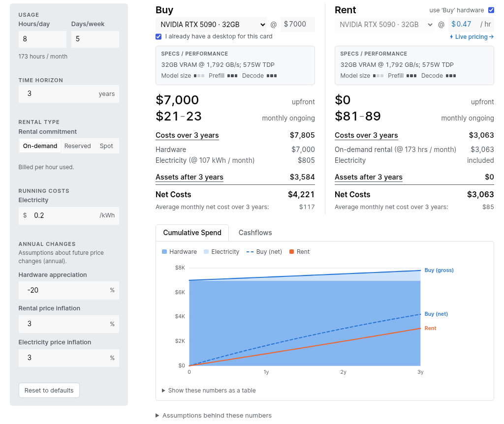Image resolution: width=504 pixels, height=424 pixels.
Task: Select On-demand rental commitment
Action: [40, 146]
